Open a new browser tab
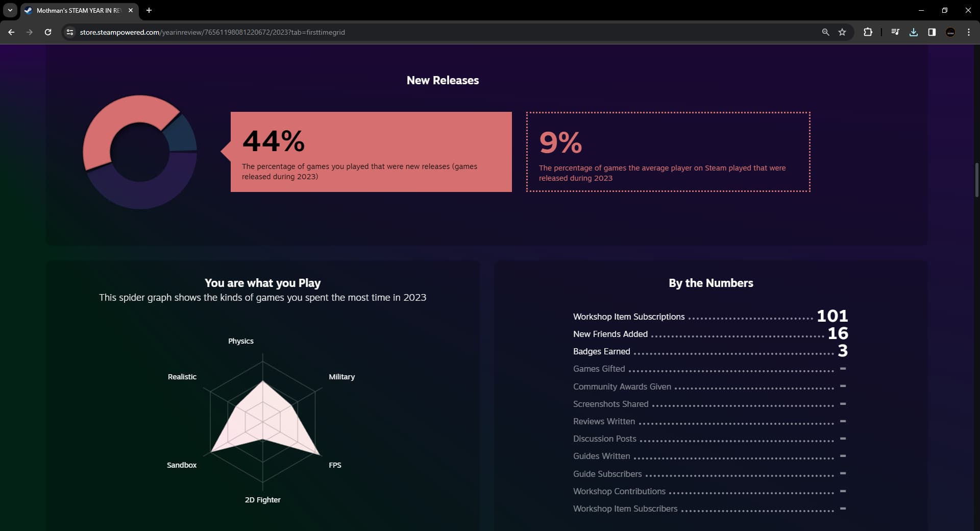Viewport: 980px width, 531px height. coord(149,10)
